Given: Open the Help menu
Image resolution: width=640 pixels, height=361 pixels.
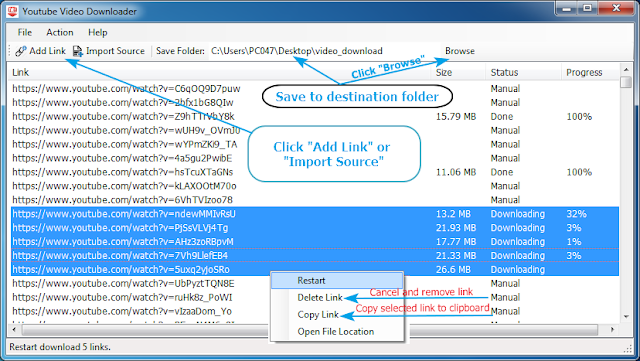Looking at the screenshot, I should click(98, 32).
